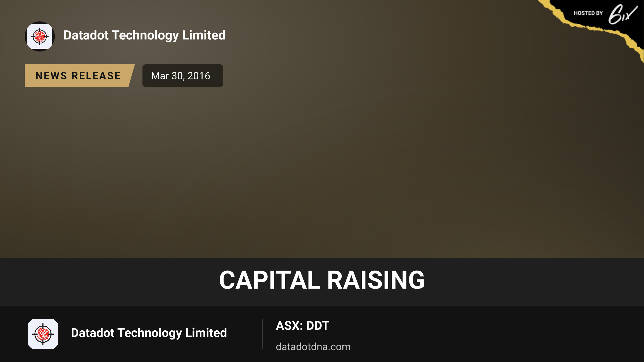Click the ASX: DDT ticker symbol
This screenshot has height=362, width=644.
tap(302, 326)
